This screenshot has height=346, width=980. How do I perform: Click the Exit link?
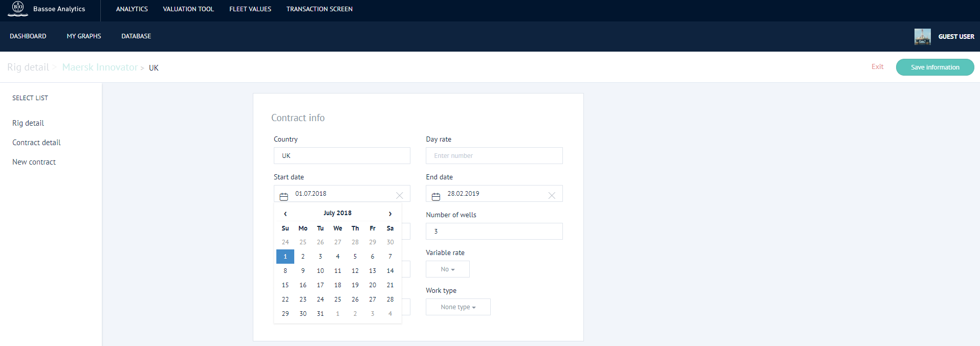pos(877,67)
